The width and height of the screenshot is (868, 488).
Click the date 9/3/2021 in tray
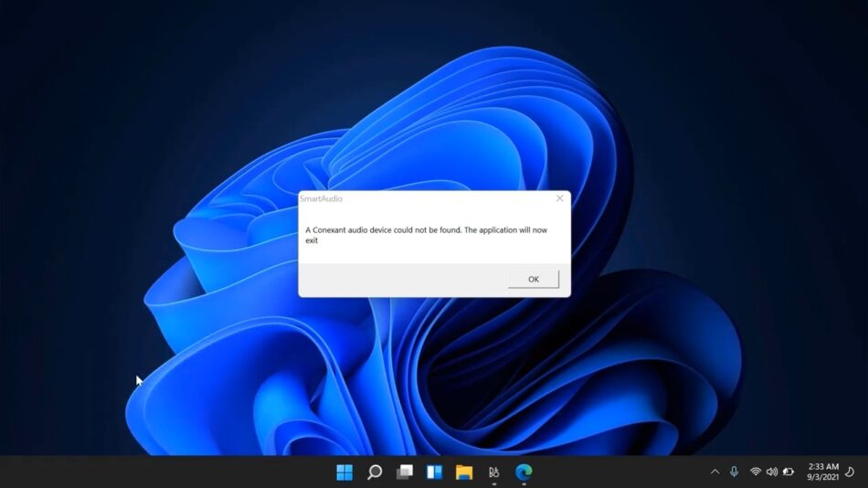tap(822, 477)
